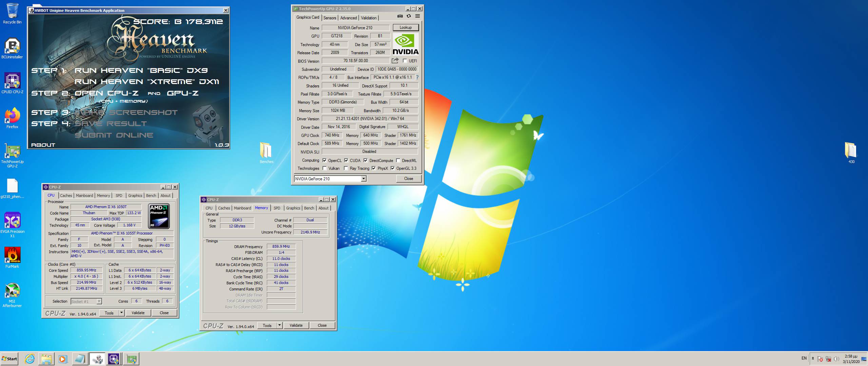Click the Bus Interface question mark icon
This screenshot has height=366, width=868.
(x=417, y=77)
